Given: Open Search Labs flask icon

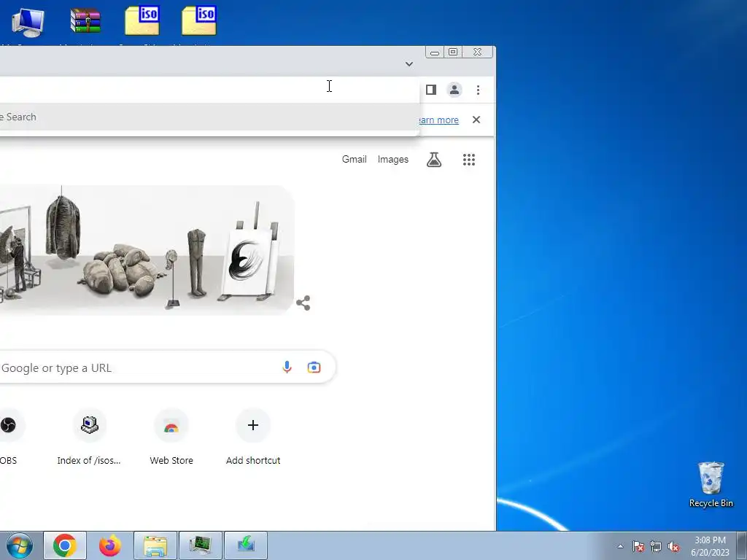Looking at the screenshot, I should [433, 160].
